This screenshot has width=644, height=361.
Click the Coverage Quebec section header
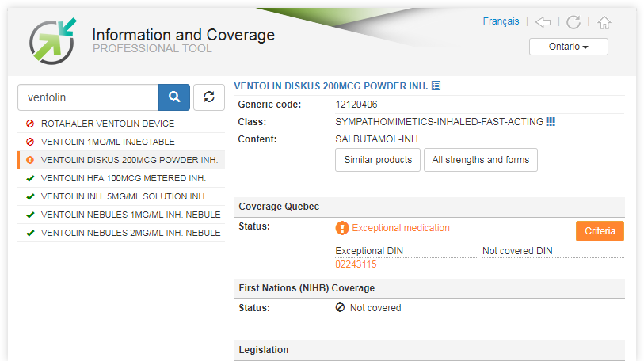(429, 207)
